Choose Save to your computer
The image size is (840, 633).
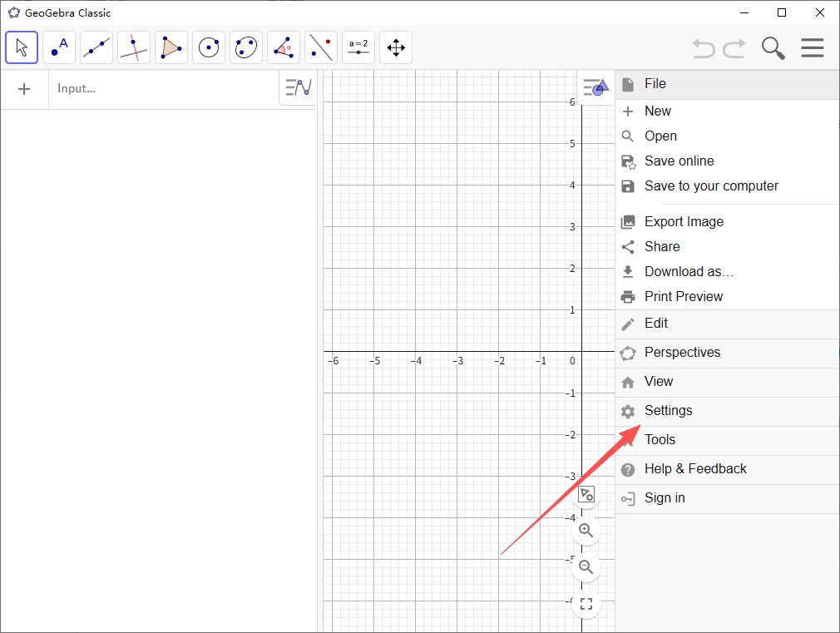point(728,186)
